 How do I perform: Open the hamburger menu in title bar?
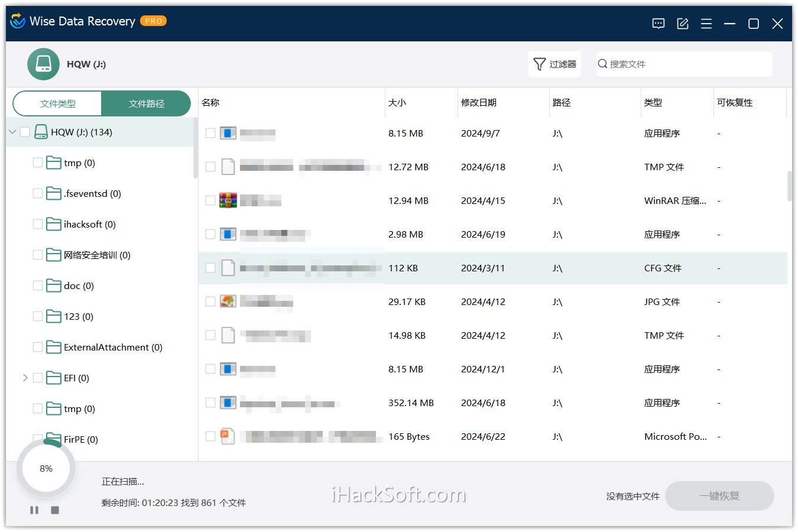(x=706, y=24)
